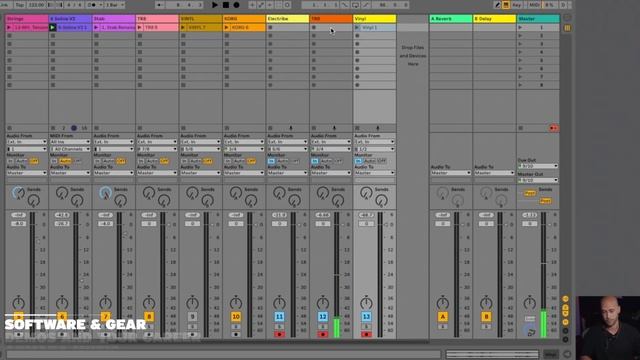Image resolution: width=640 pixels, height=360 pixels.
Task: Toggle track 13 Vinyl activator button
Action: (x=366, y=317)
